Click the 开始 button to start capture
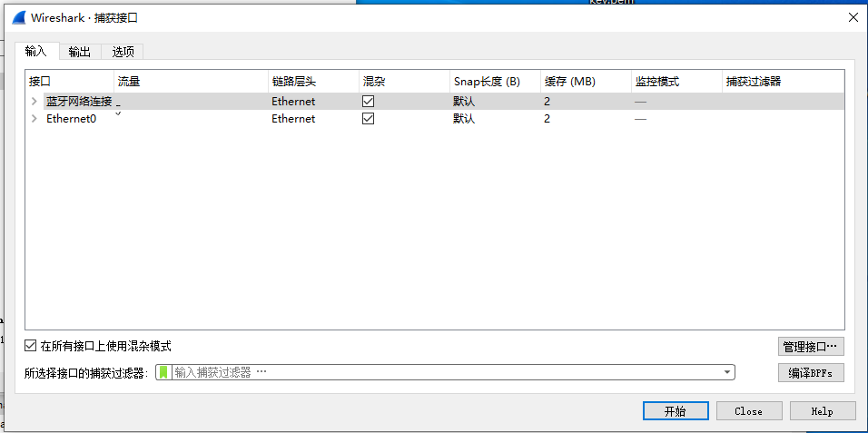 [676, 411]
